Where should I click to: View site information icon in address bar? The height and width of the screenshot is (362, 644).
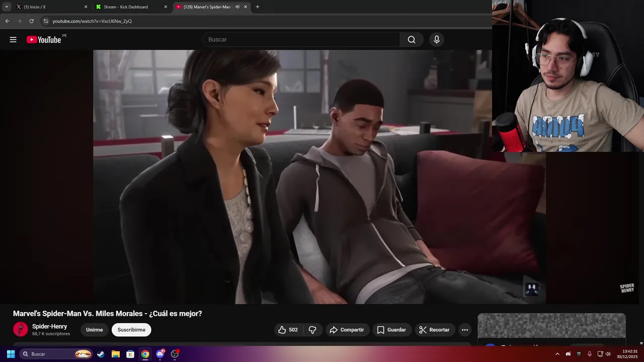46,21
